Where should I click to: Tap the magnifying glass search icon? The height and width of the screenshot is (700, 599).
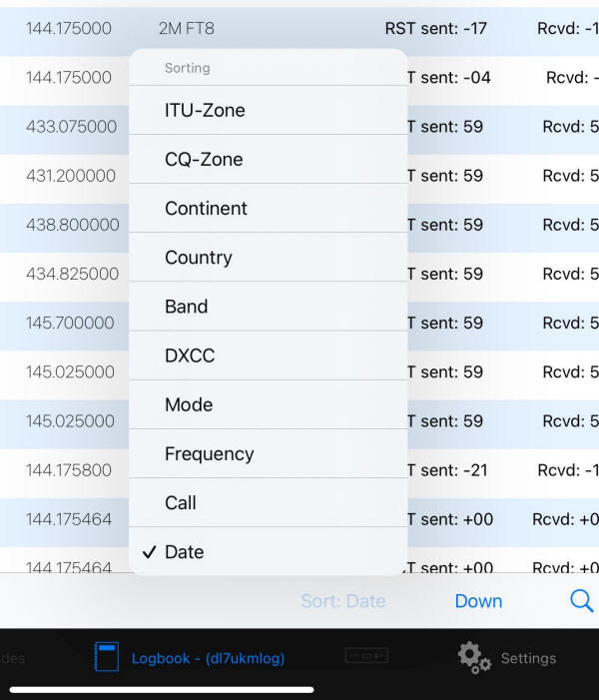582,601
